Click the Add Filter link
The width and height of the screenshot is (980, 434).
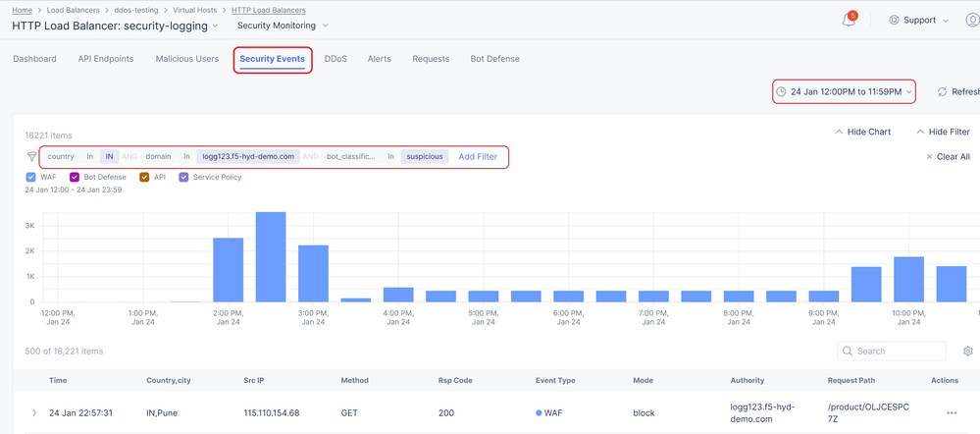(x=478, y=157)
